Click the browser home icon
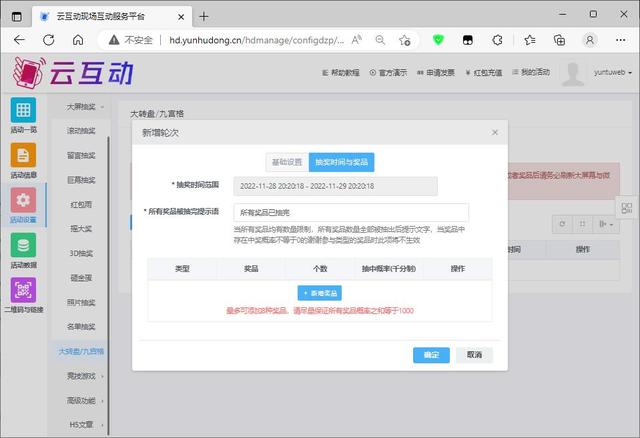This screenshot has height=438, width=640. (x=78, y=40)
